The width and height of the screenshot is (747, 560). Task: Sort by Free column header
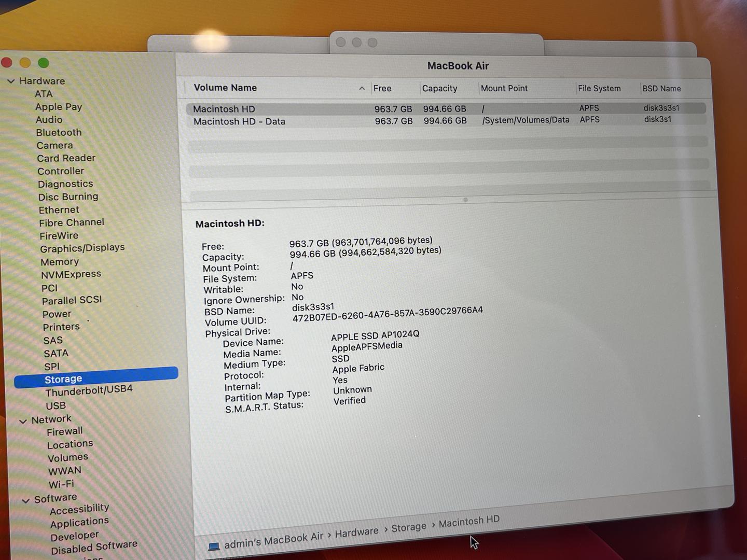[x=382, y=89]
